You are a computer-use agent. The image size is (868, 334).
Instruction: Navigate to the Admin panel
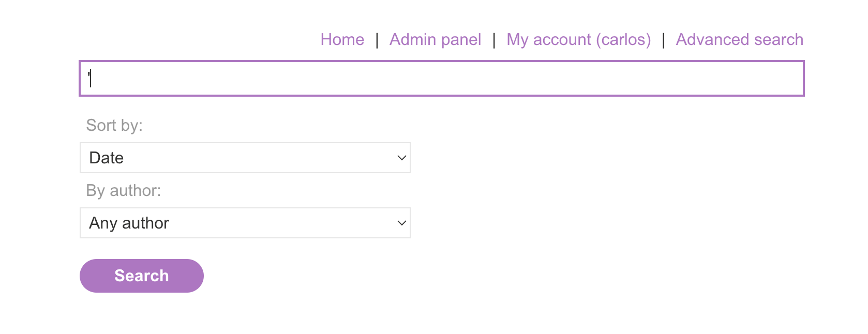tap(435, 39)
